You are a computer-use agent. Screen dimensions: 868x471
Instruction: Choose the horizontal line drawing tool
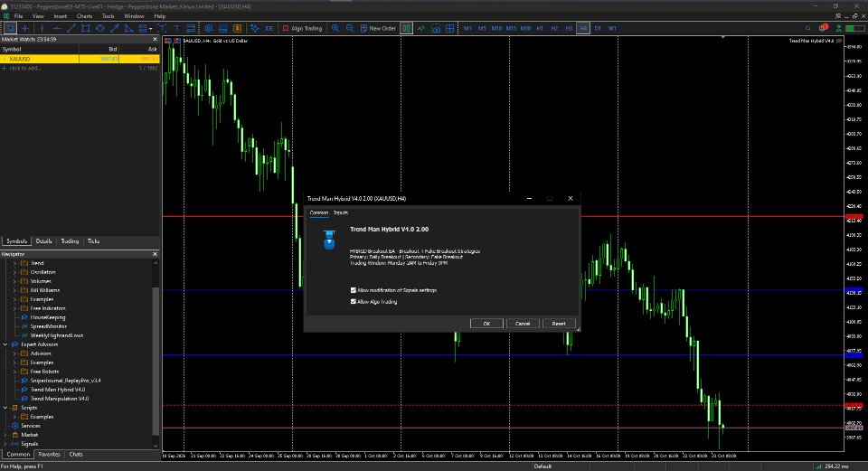(x=56, y=28)
